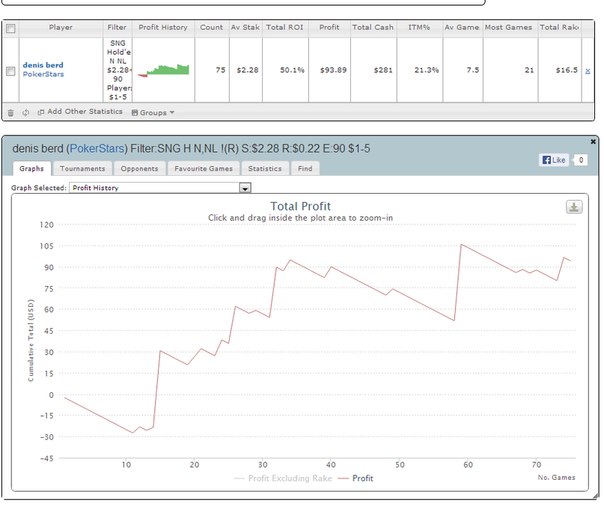Screen dimensions: 604x506
Task: Sort by the Av Game column header
Action: [462, 28]
